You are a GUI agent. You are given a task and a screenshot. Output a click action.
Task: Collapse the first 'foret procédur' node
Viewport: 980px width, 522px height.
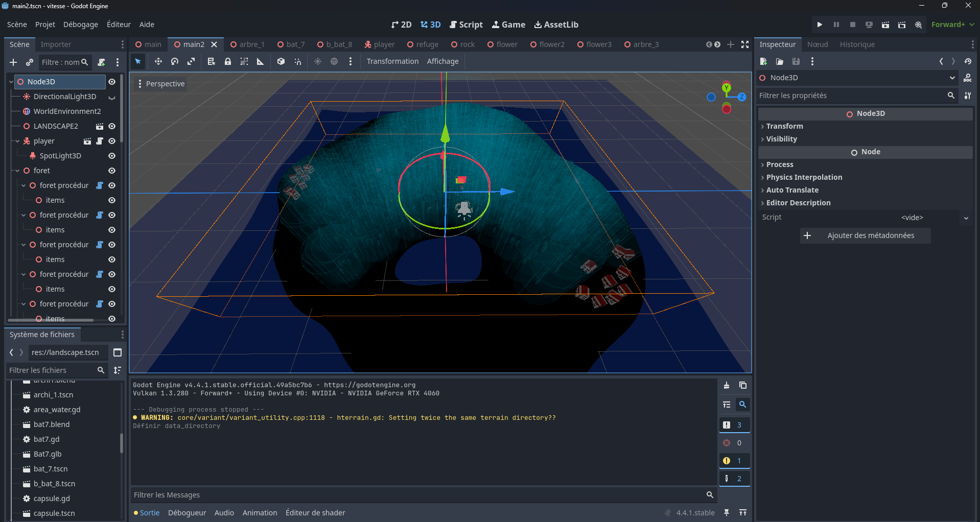tap(23, 185)
